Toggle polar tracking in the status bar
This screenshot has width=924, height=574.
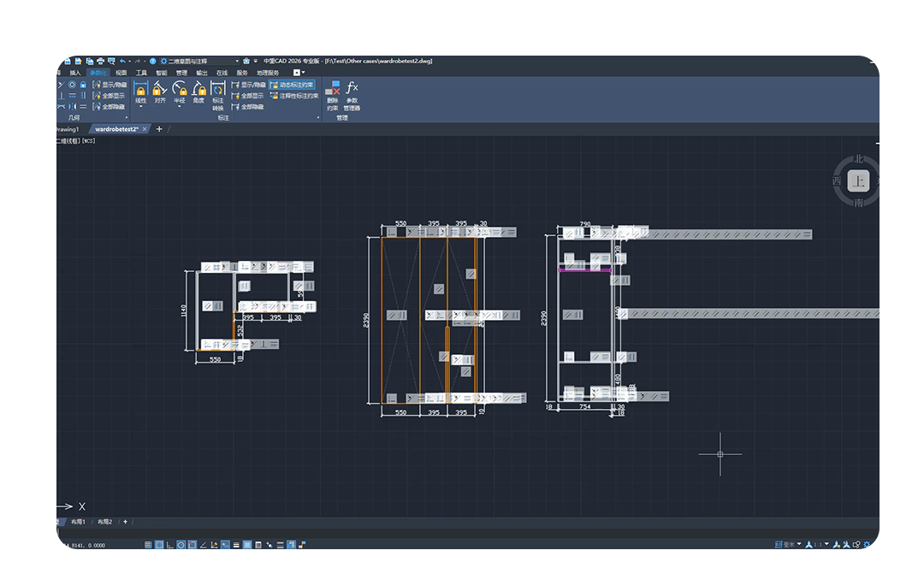point(181,545)
